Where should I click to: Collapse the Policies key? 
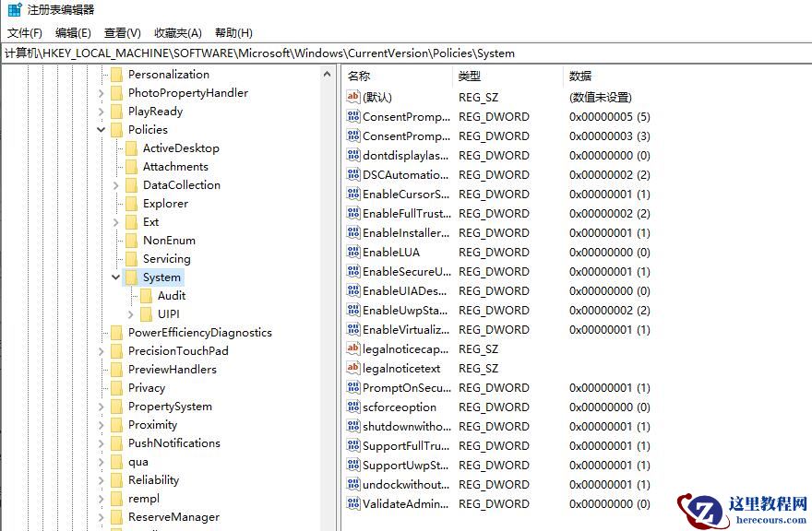(101, 129)
